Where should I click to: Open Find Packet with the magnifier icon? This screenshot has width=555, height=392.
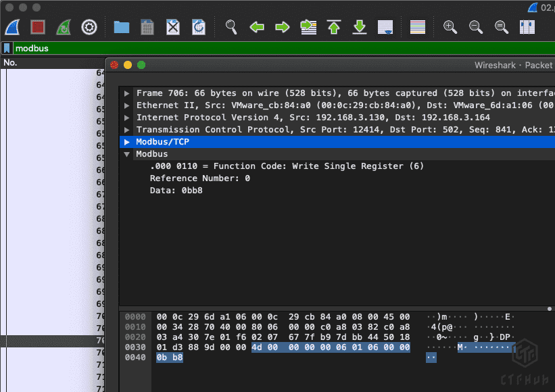pyautogui.click(x=231, y=27)
